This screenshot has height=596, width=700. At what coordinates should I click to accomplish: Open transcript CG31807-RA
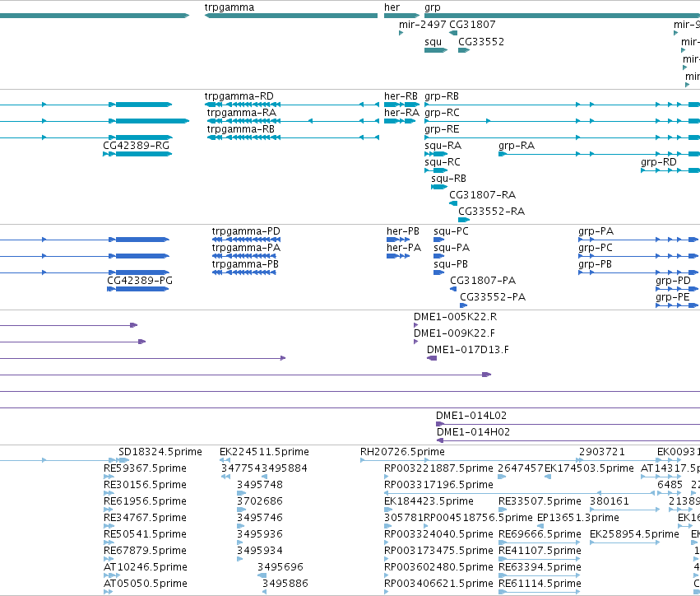(483, 195)
